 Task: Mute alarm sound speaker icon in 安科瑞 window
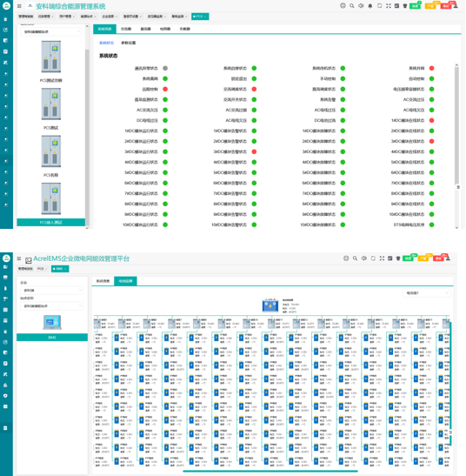(361, 6)
